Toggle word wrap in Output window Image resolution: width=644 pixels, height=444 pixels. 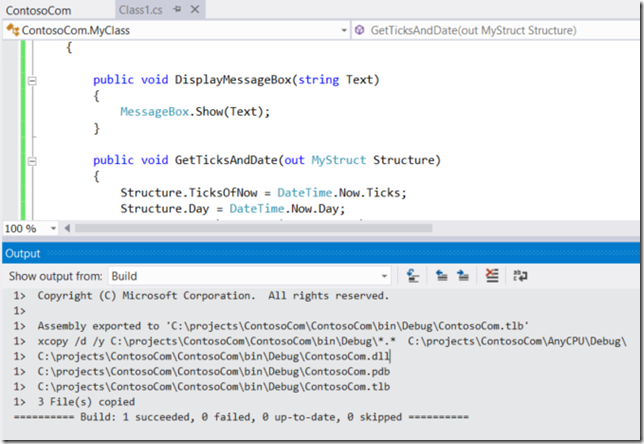[x=519, y=276]
